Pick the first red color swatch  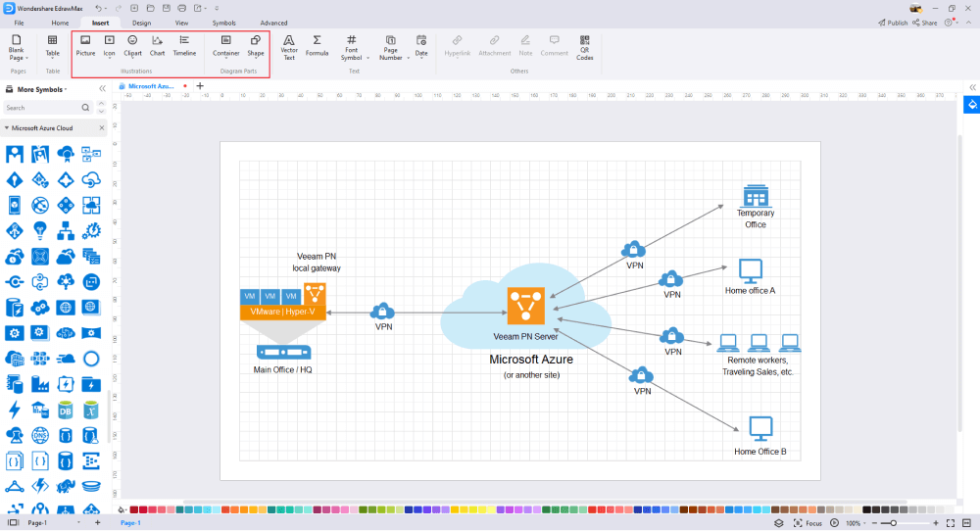[133, 509]
